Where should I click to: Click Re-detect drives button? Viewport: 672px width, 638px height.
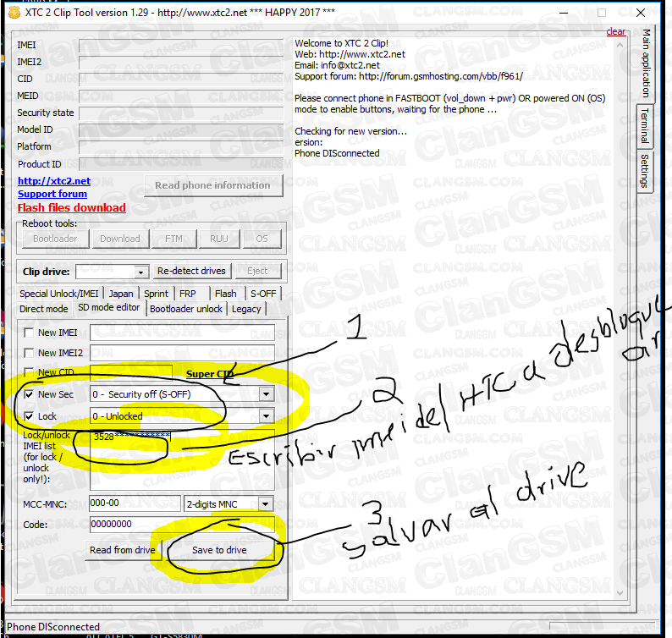[191, 272]
